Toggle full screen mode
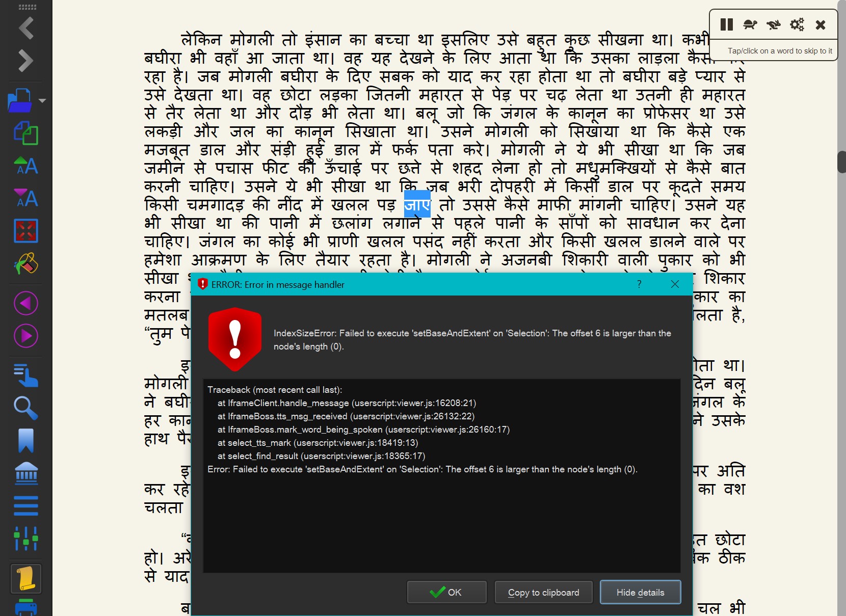The image size is (846, 616). pos(26,231)
